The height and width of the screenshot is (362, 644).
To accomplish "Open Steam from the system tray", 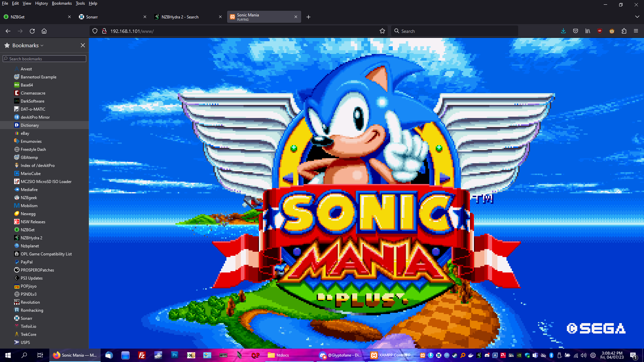I will (x=455, y=355).
